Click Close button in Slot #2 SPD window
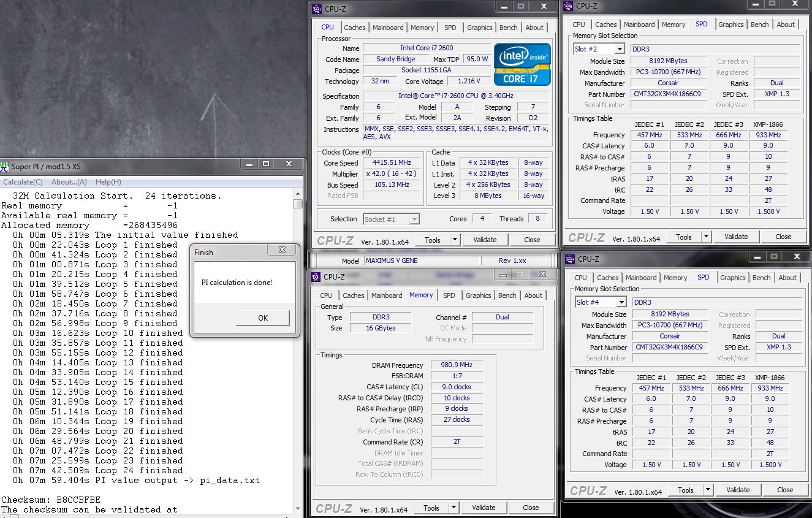The height and width of the screenshot is (518, 812). (x=783, y=237)
